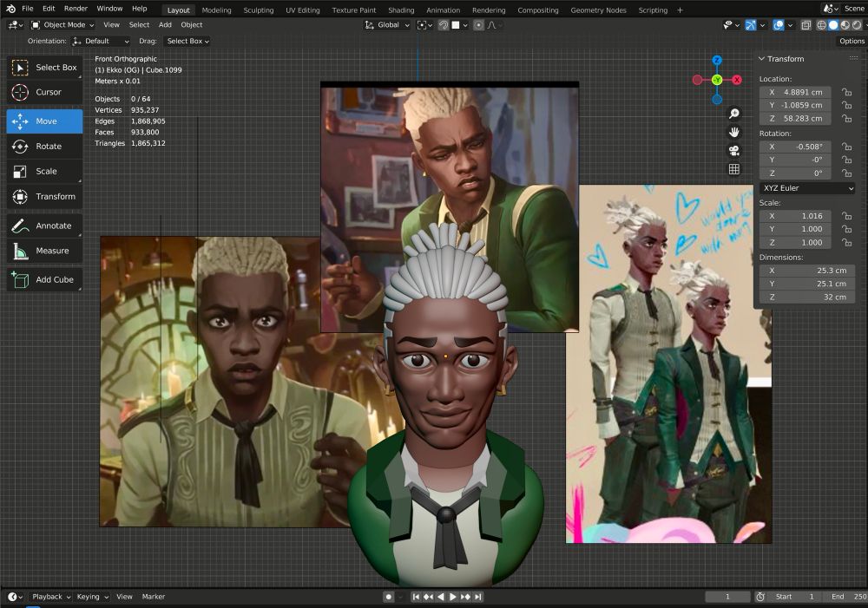
Task: Click Location X value field
Action: 795,93
